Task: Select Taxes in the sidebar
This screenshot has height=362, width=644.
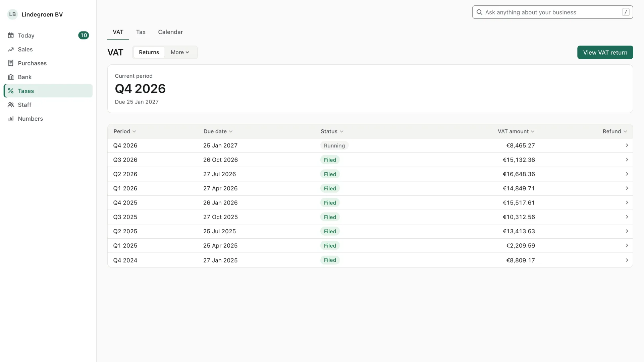Action: click(48, 91)
